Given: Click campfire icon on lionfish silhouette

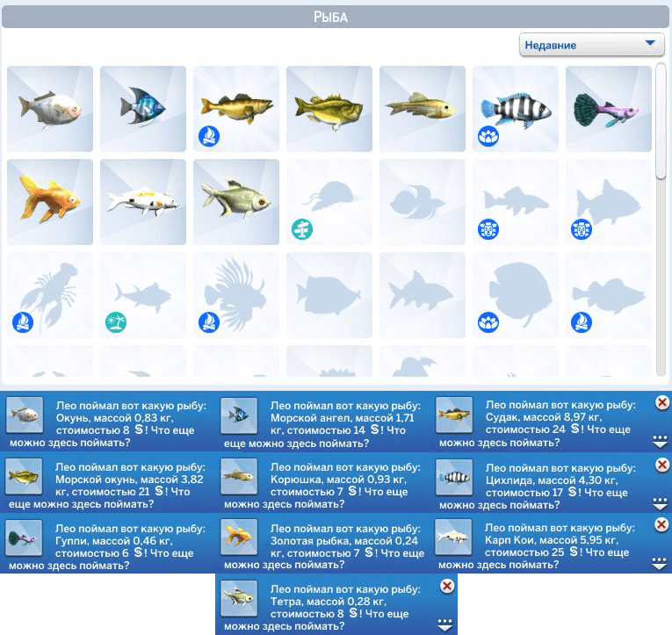Looking at the screenshot, I should [x=209, y=322].
